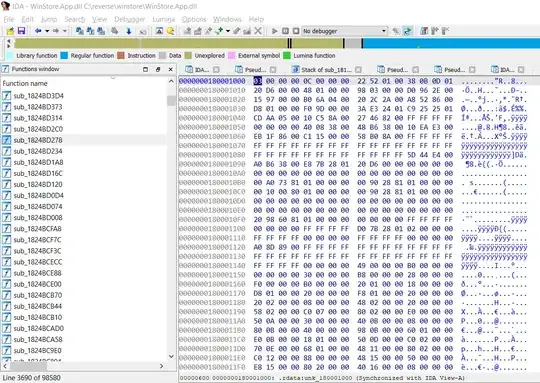Image resolution: width=540 pixels, height=383 pixels.
Task: Click the blue region of navigation band
Action: 451,43
